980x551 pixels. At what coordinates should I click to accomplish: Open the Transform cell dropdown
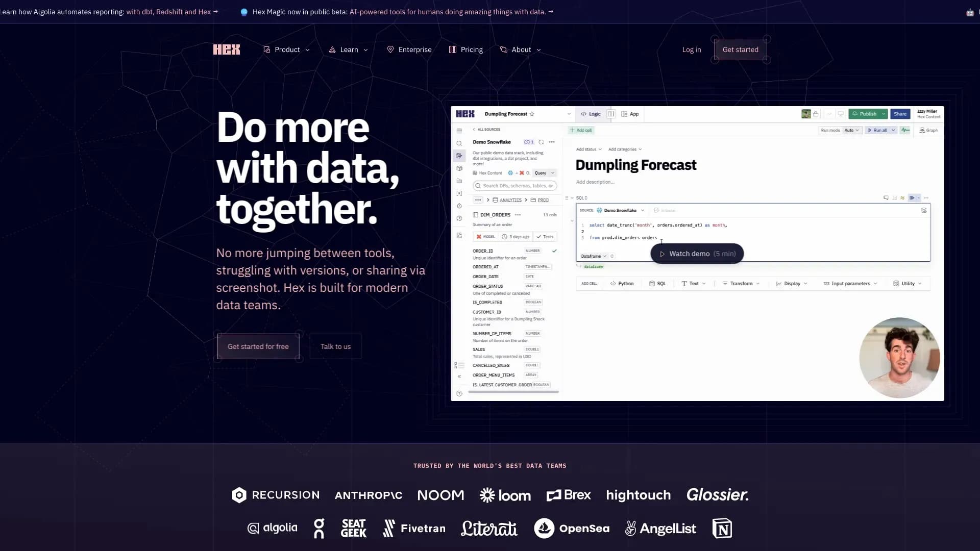coord(741,284)
